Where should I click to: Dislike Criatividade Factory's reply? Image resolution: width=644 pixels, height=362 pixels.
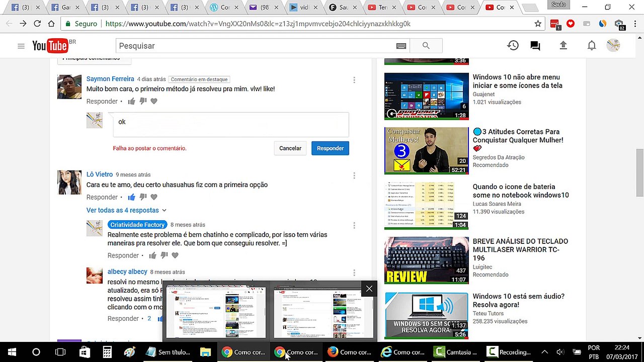pyautogui.click(x=164, y=255)
